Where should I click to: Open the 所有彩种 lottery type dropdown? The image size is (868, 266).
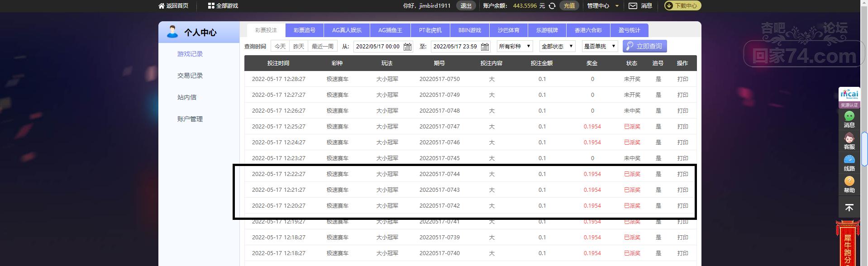515,47
